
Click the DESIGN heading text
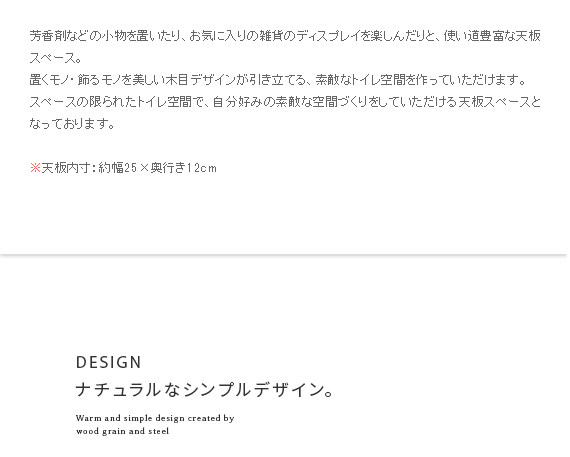click(109, 362)
